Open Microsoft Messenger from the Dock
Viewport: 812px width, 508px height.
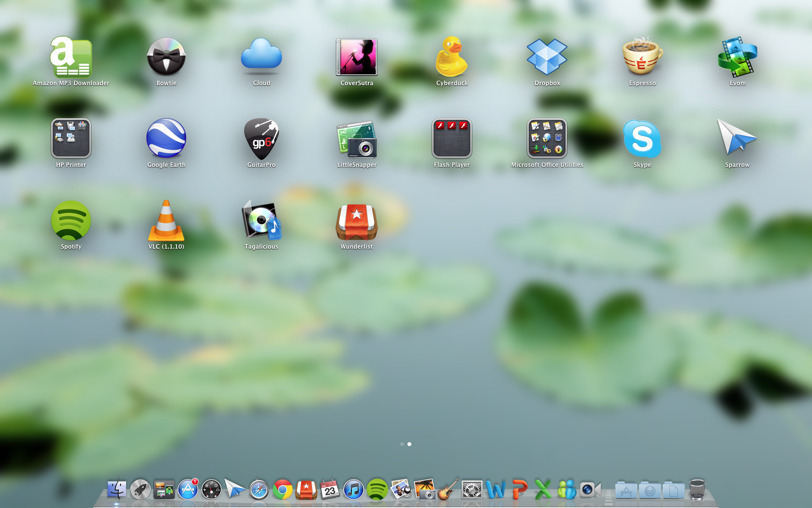pyautogui.click(x=566, y=490)
